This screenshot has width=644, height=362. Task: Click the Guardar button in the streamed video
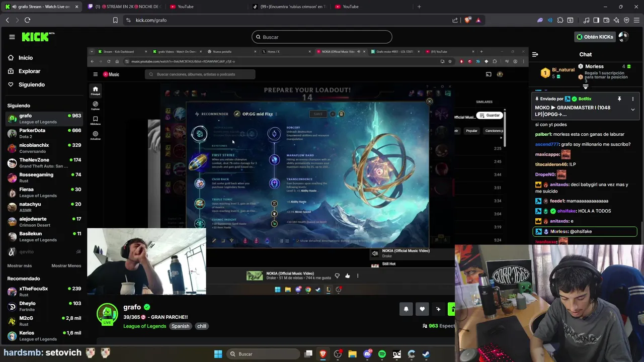pos(490,115)
